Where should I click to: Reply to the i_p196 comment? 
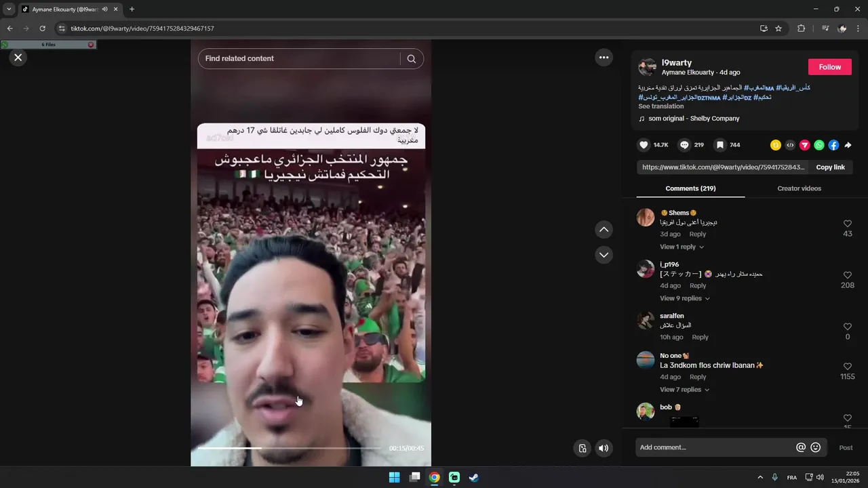pos(698,286)
